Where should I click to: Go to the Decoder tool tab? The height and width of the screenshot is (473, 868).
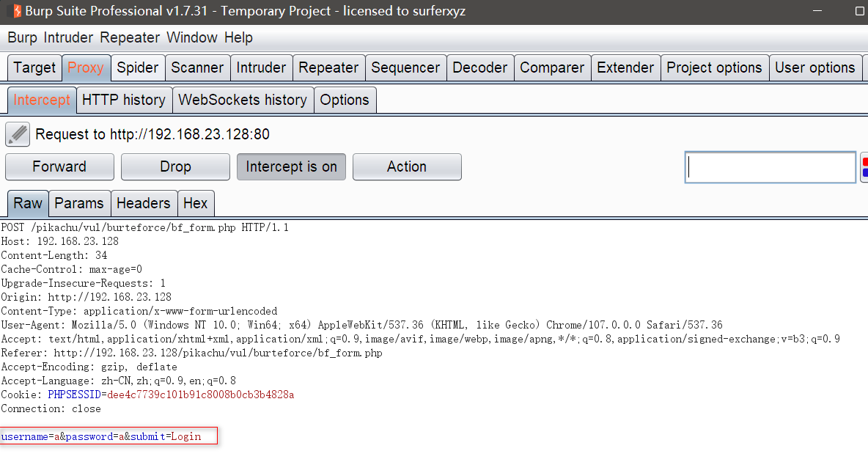(x=480, y=67)
